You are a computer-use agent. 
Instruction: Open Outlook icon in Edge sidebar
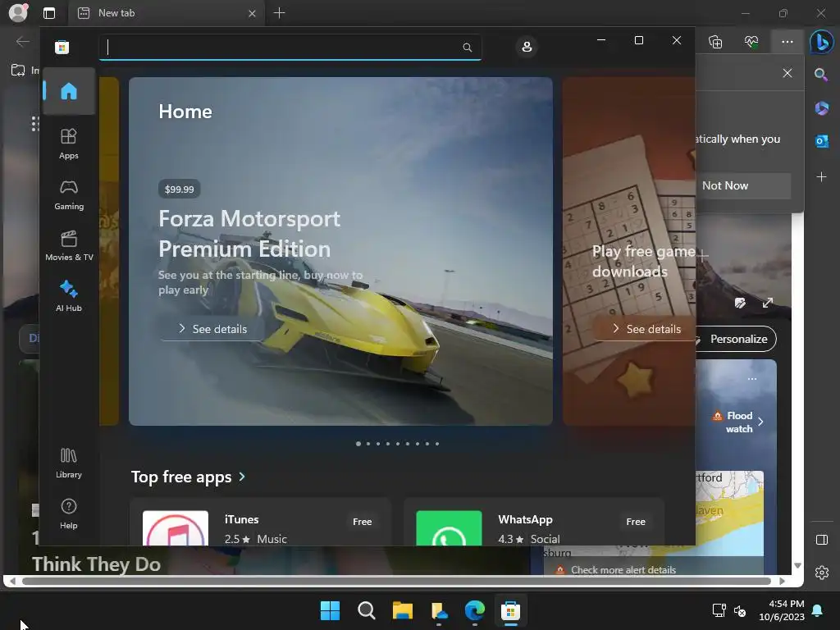[x=821, y=141]
